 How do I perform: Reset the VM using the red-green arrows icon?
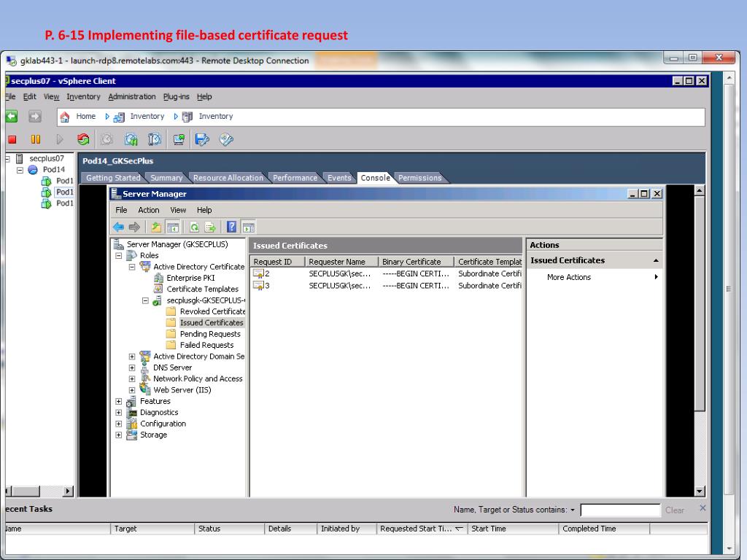pos(83,139)
